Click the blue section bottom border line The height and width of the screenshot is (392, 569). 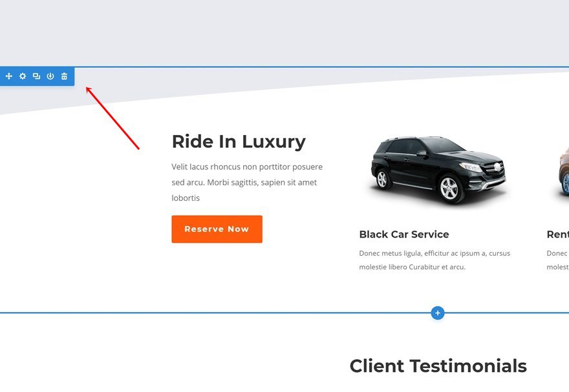pyautogui.click(x=218, y=313)
